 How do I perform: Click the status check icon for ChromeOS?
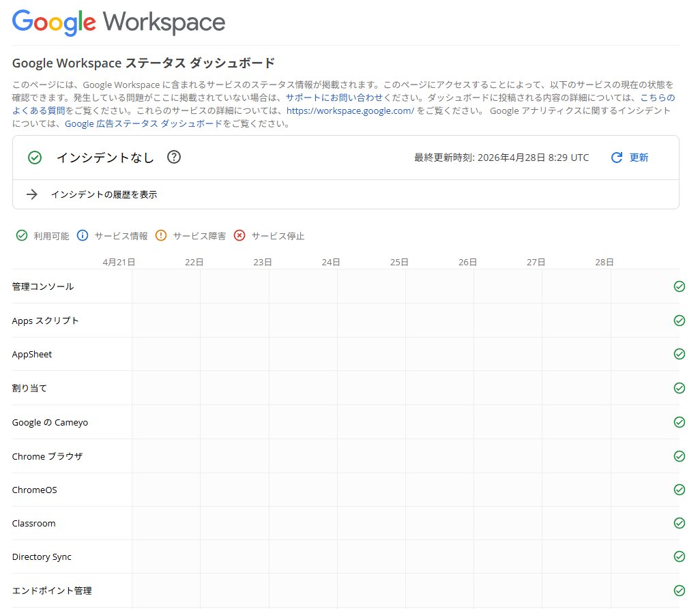pyautogui.click(x=679, y=490)
